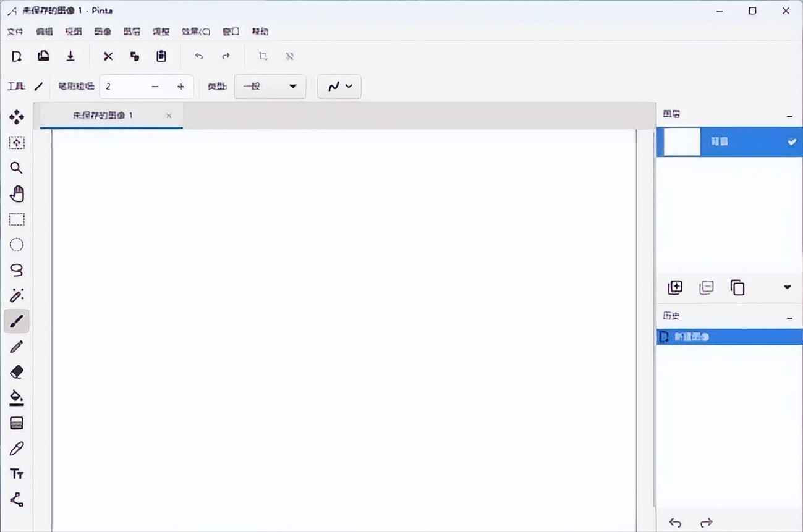
Task: Open the View menu
Action: [x=74, y=32]
